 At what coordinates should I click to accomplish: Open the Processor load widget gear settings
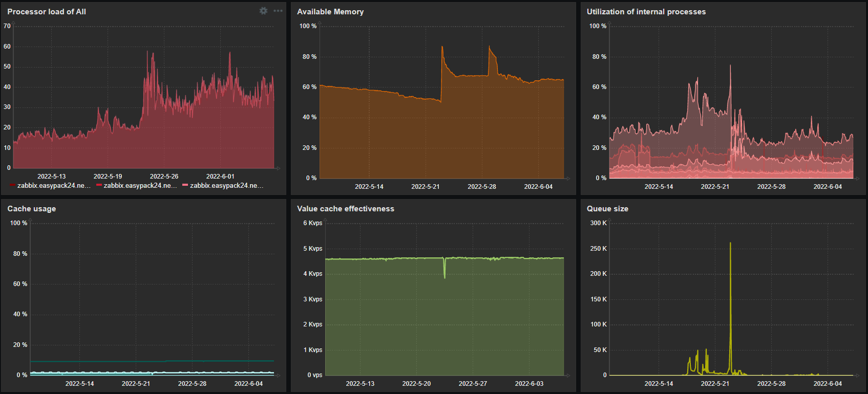coord(263,11)
